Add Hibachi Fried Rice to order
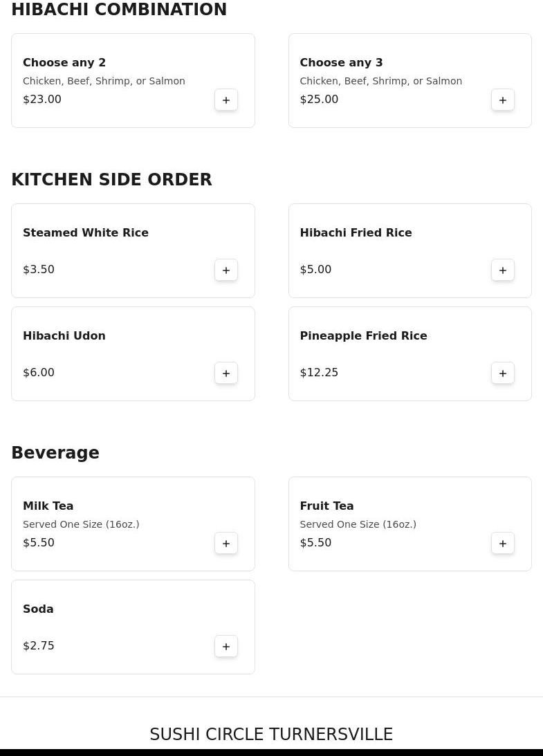The height and width of the screenshot is (756, 543). (503, 270)
